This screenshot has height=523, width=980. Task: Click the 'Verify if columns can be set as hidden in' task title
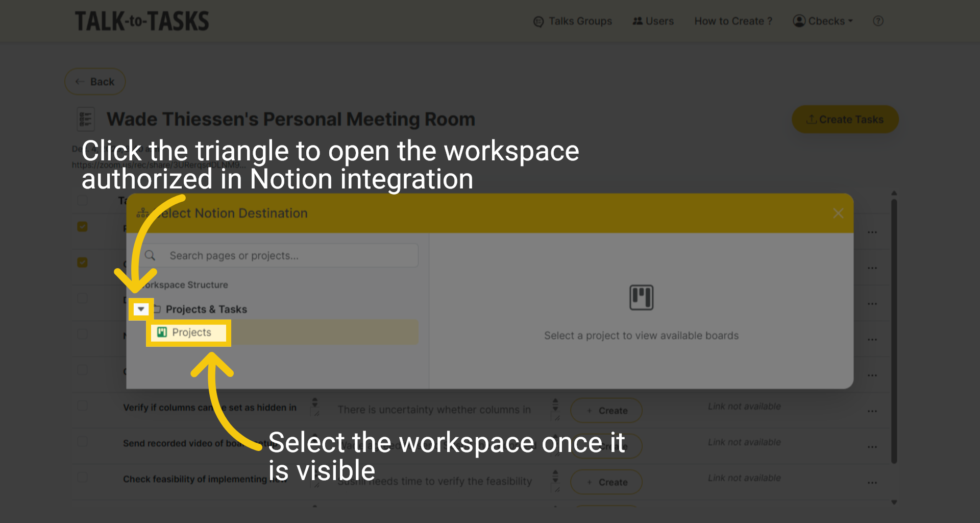point(210,408)
